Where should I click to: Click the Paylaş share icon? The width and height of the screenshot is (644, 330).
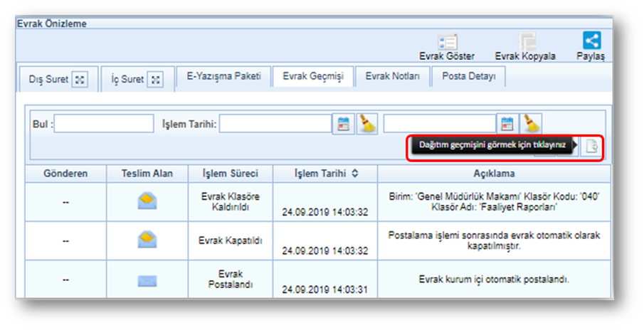pos(591,41)
